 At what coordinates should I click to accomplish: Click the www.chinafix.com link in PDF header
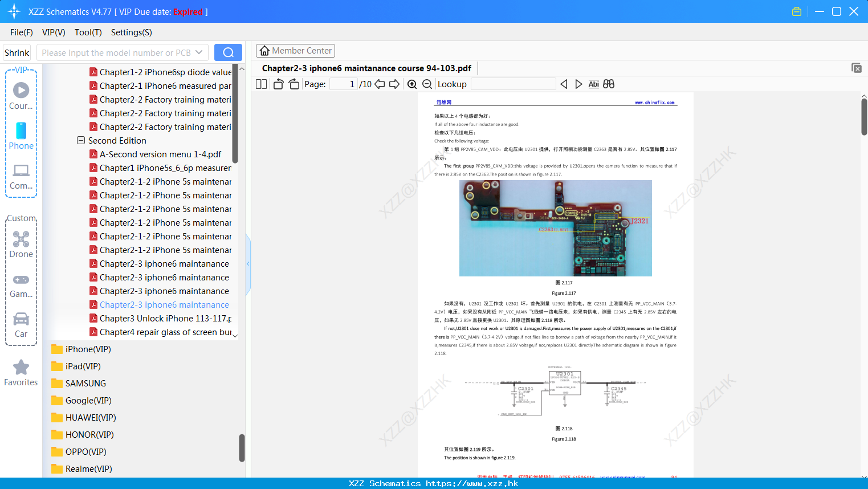coord(655,103)
